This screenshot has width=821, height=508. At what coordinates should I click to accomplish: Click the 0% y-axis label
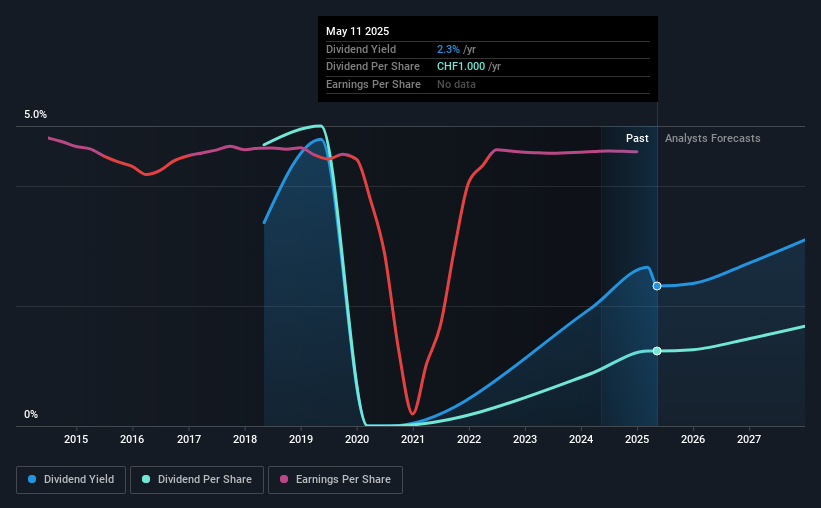tap(31, 414)
